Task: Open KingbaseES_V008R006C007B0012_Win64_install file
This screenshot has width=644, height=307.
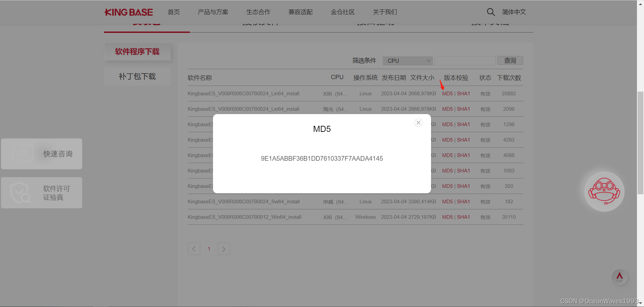Action: click(x=245, y=217)
